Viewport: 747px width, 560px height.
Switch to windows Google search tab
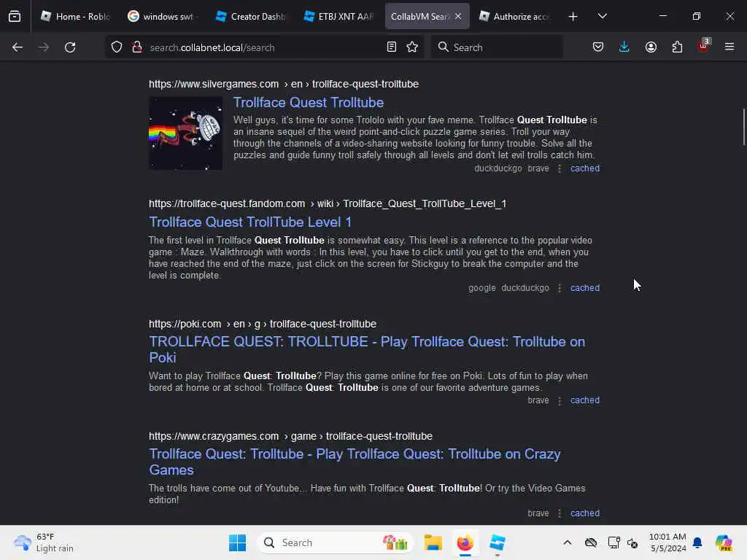162,17
